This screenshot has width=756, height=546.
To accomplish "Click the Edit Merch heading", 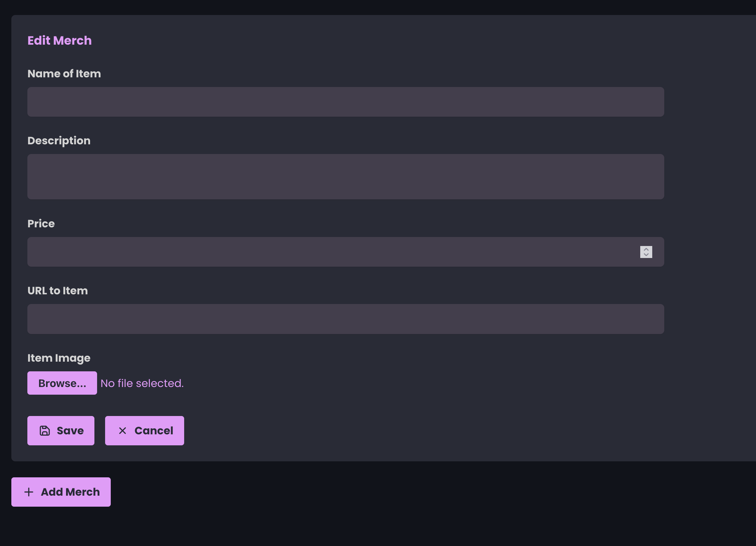I will (x=59, y=40).
